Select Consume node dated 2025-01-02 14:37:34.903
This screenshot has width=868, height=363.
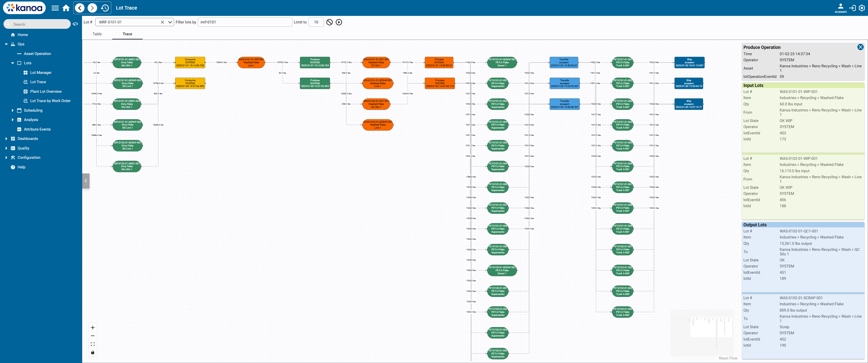coord(190,83)
